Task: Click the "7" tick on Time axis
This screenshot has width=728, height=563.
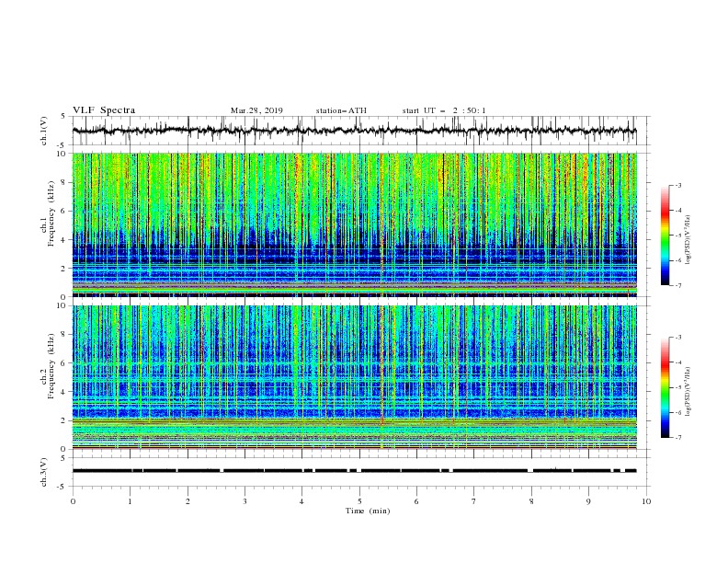Action: click(x=474, y=501)
